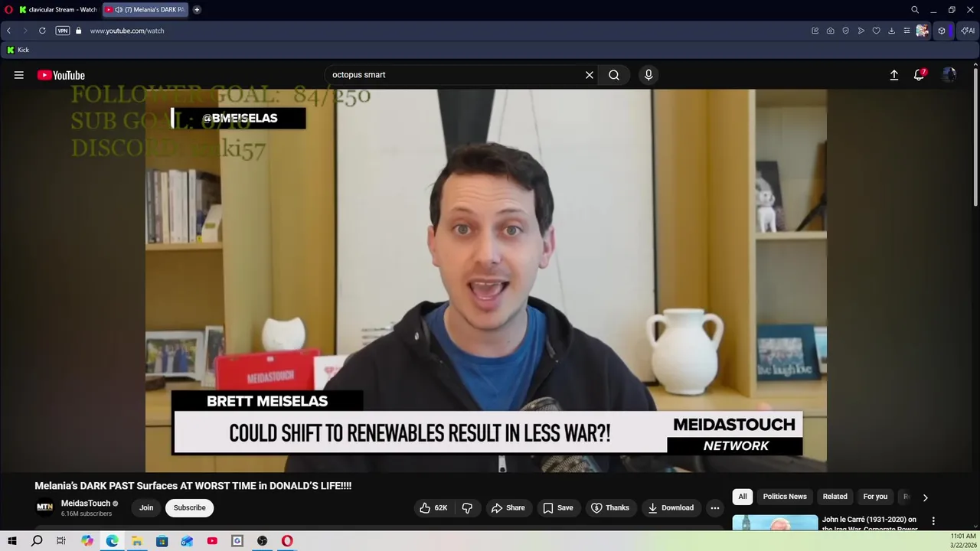This screenshot has height=551, width=980.
Task: Open File Explorer from the taskbar
Action: 137,541
